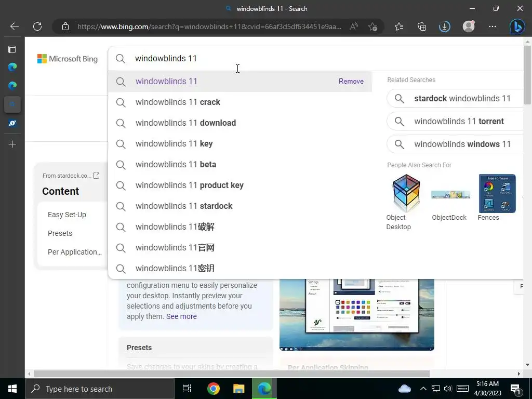The width and height of the screenshot is (532, 399).
Task: Click the vertical scrollbar thumb
Action: 527,75
